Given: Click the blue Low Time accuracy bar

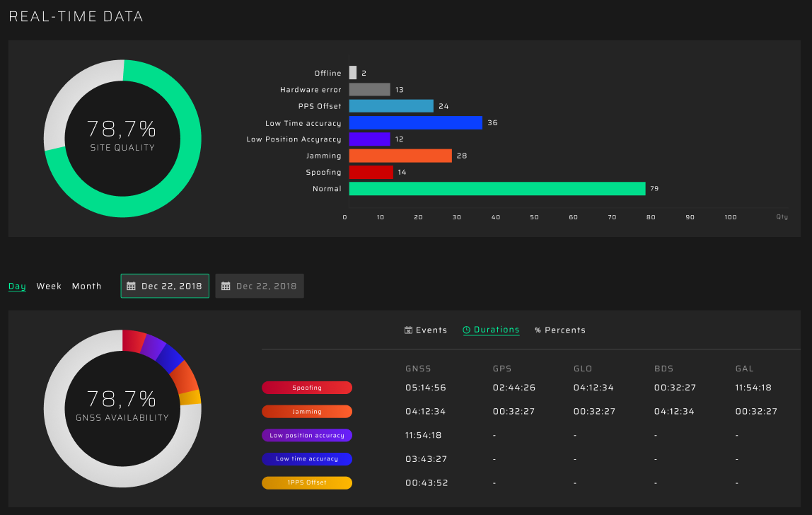Looking at the screenshot, I should click(415, 123).
